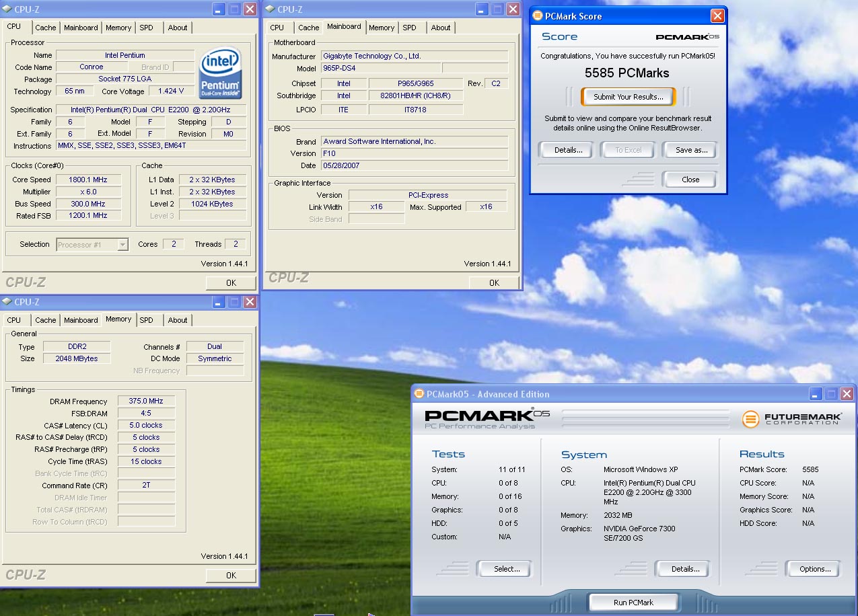Open About tab in CPU-Z CPU window
Screen dimensions: 858x616
pos(178,28)
